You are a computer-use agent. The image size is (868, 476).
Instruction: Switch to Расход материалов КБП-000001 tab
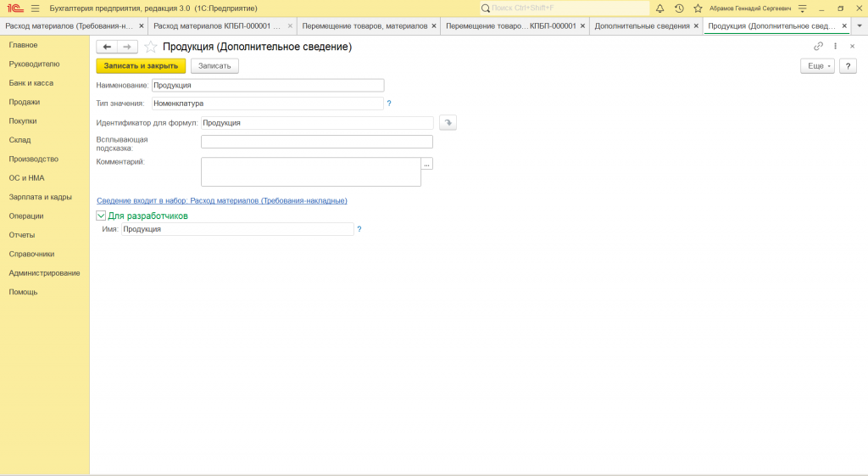tap(217, 26)
